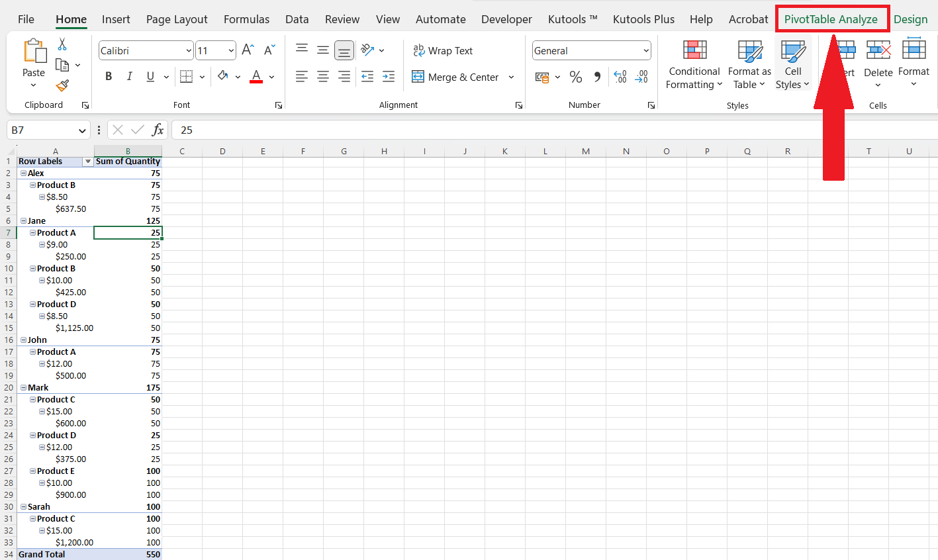Collapse the Alex group in the pivot table

tap(23, 173)
